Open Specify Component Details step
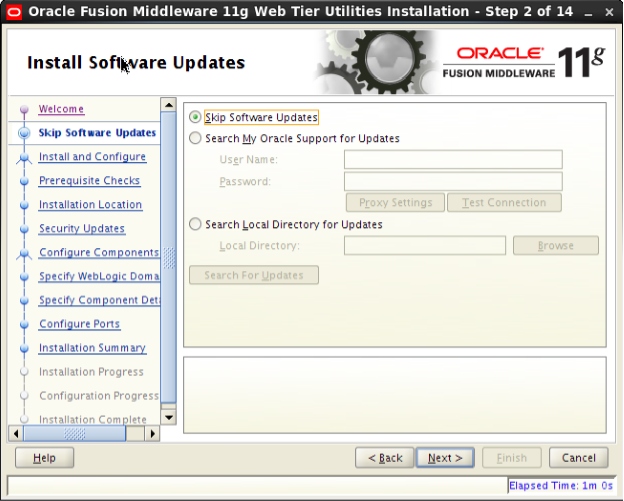 (x=99, y=300)
